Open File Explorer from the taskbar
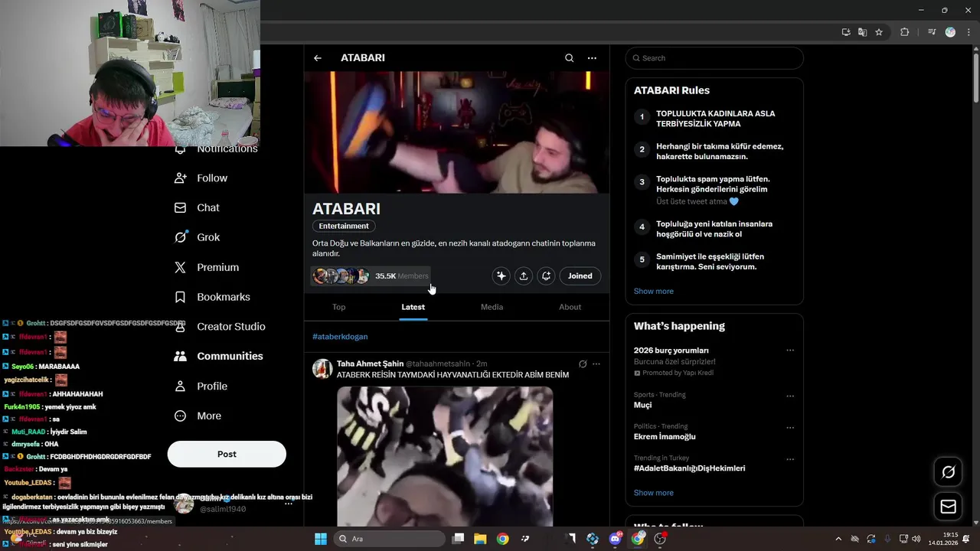The image size is (980, 551). pyautogui.click(x=480, y=539)
